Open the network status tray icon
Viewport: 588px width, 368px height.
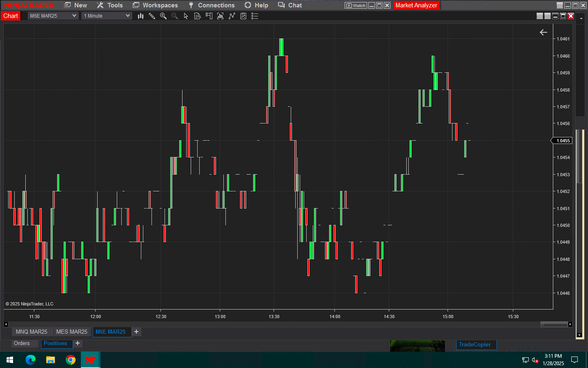click(526, 360)
